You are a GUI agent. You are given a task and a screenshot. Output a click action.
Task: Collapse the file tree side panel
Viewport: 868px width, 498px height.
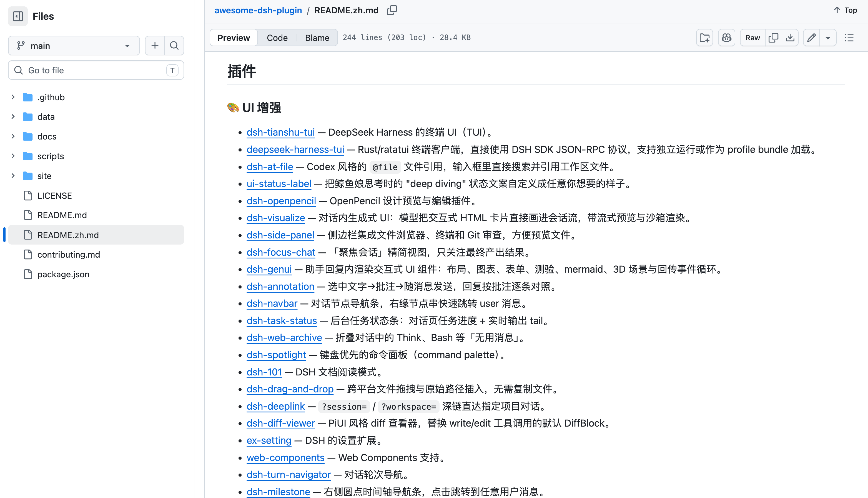[x=18, y=16]
